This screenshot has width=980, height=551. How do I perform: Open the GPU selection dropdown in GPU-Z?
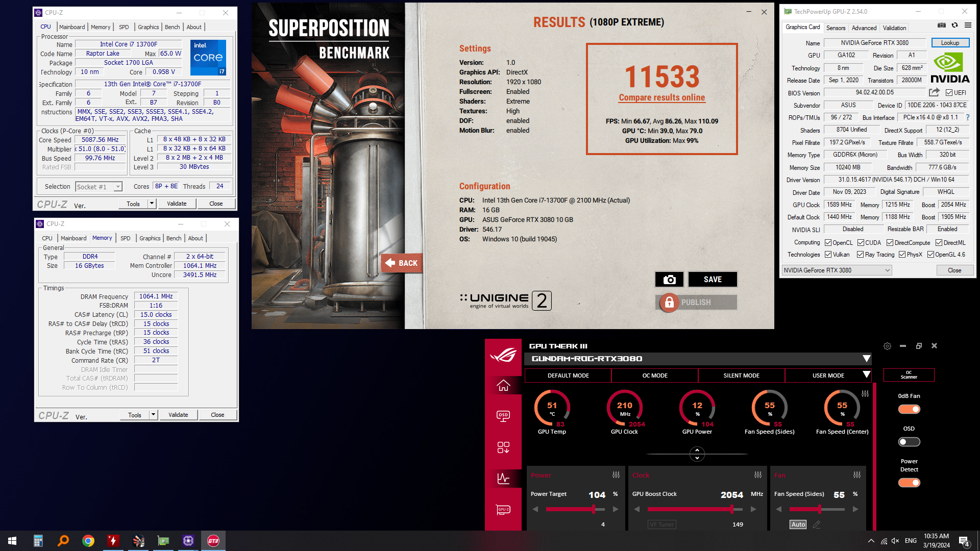pos(837,270)
